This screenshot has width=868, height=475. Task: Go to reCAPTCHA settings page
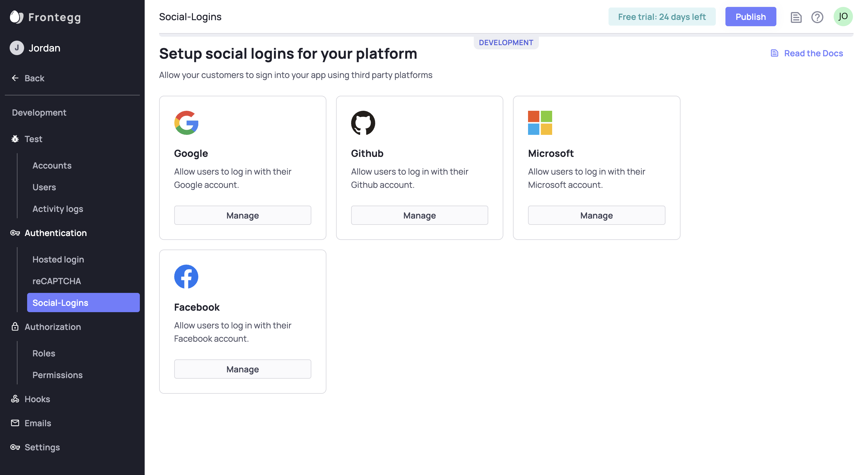[x=57, y=281]
